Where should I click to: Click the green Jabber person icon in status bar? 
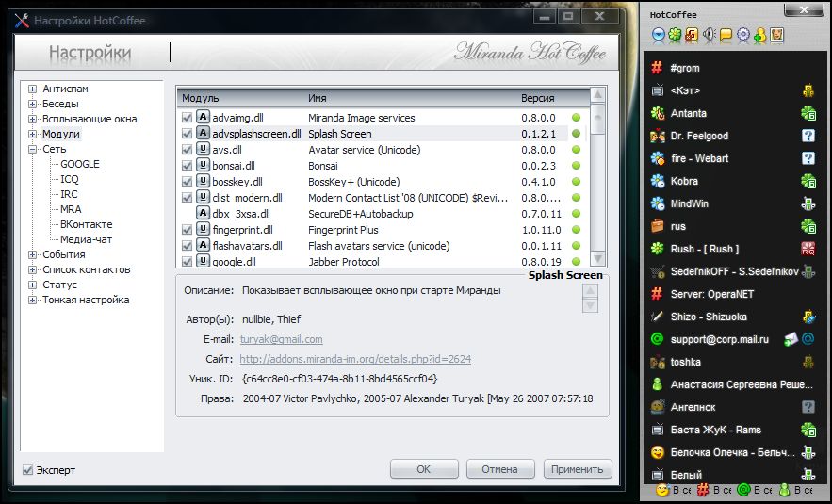[x=785, y=490]
